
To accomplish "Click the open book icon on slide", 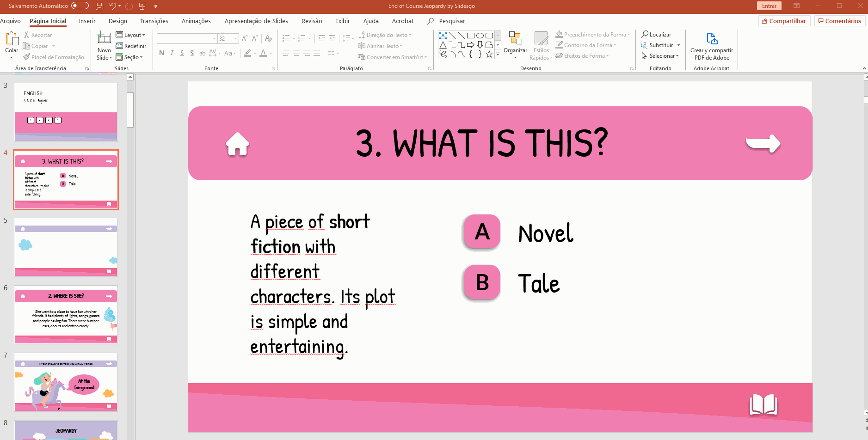I will pyautogui.click(x=763, y=405).
